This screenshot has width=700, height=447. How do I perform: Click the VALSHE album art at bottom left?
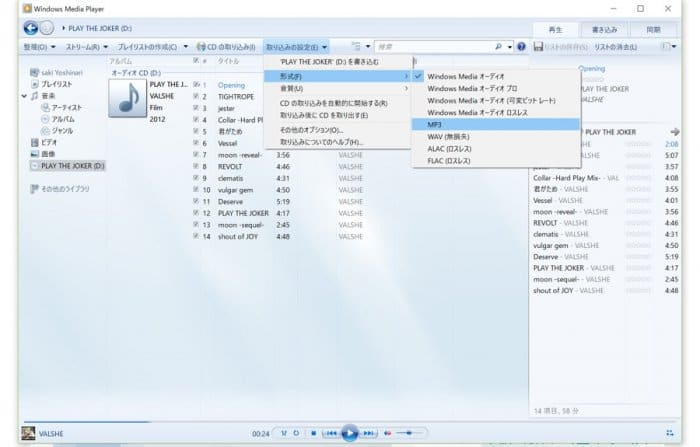28,433
